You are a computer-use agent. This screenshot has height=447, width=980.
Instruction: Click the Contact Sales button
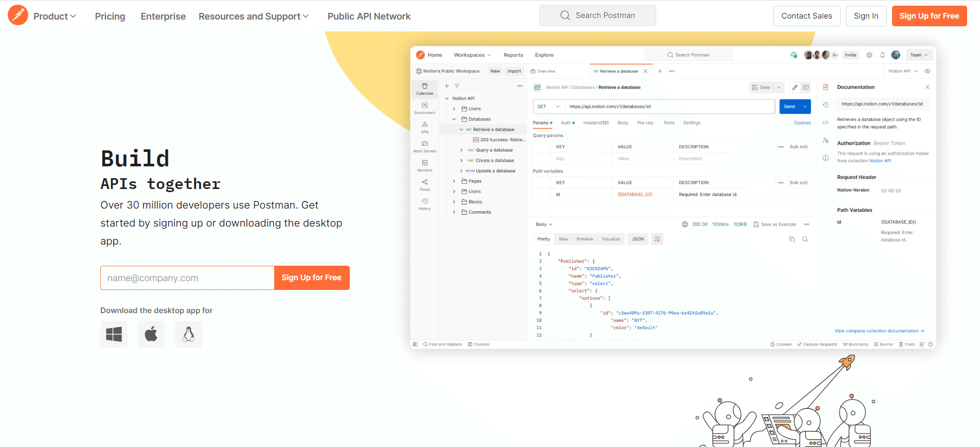pyautogui.click(x=807, y=16)
